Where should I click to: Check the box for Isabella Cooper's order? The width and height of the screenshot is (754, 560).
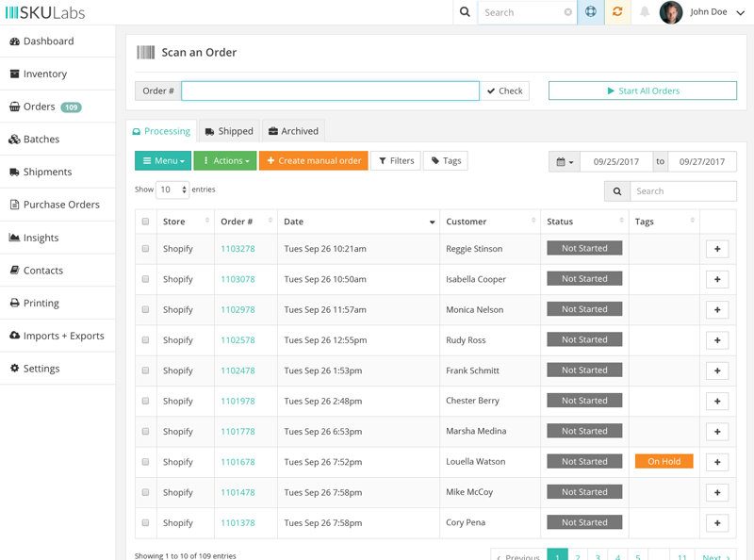(x=146, y=279)
